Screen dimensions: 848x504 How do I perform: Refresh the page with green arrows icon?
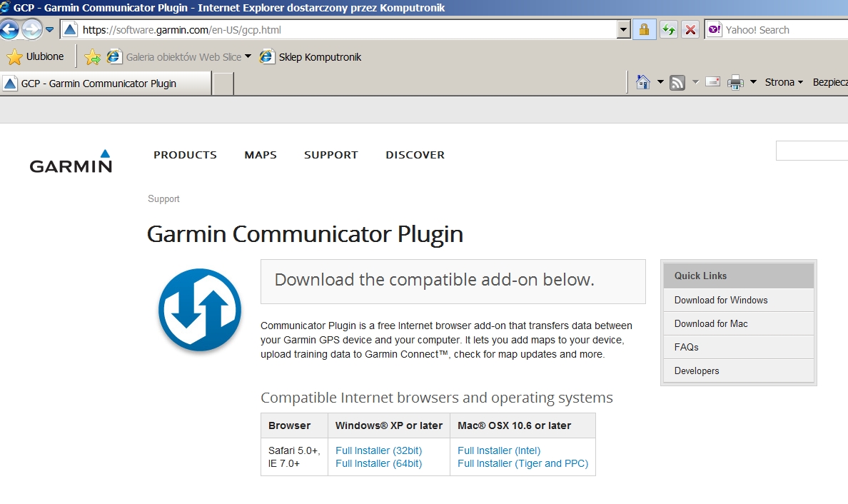click(669, 30)
